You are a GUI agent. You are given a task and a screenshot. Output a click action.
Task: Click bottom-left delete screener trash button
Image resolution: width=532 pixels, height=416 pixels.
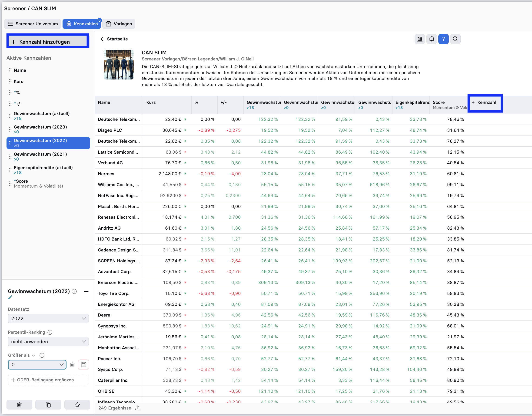[20, 405]
